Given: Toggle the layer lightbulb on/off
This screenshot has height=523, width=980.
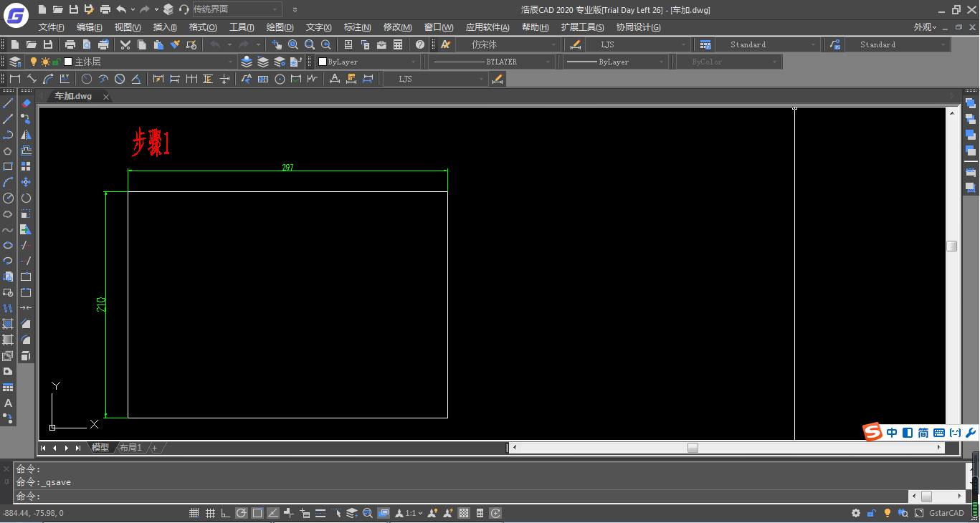Looking at the screenshot, I should click(x=33, y=62).
